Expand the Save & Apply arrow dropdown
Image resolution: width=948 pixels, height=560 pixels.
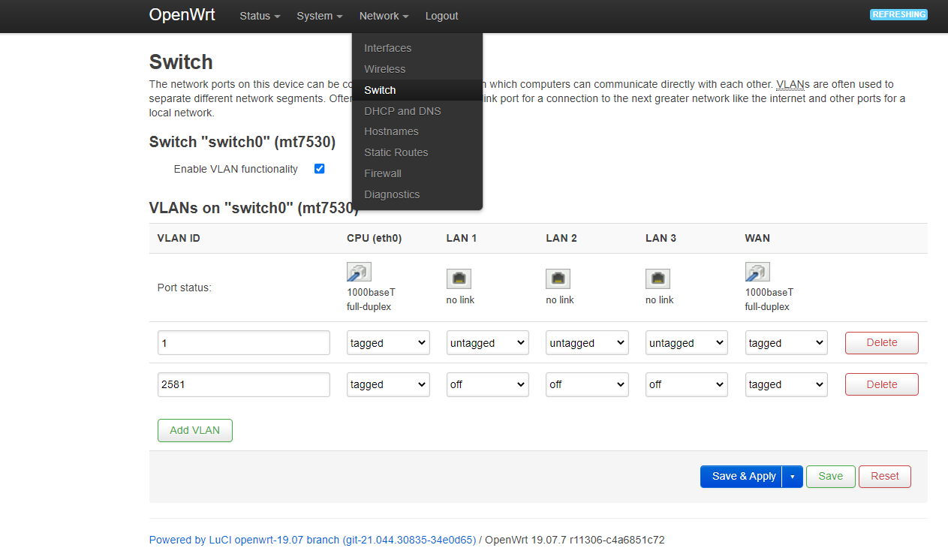click(793, 477)
